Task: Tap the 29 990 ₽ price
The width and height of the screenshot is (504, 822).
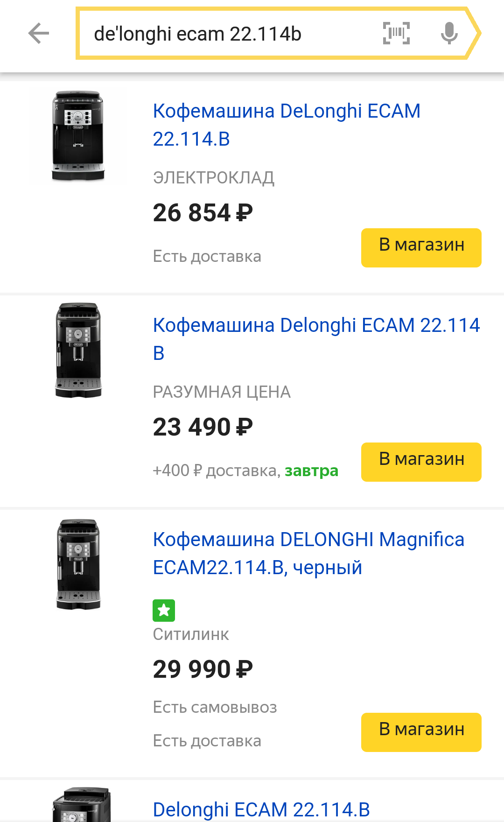Action: tap(203, 669)
